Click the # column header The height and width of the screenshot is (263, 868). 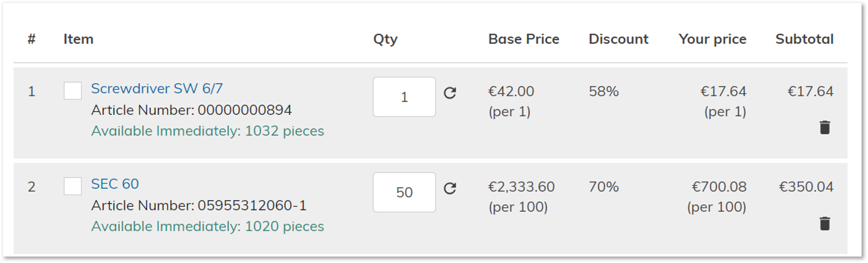point(31,39)
